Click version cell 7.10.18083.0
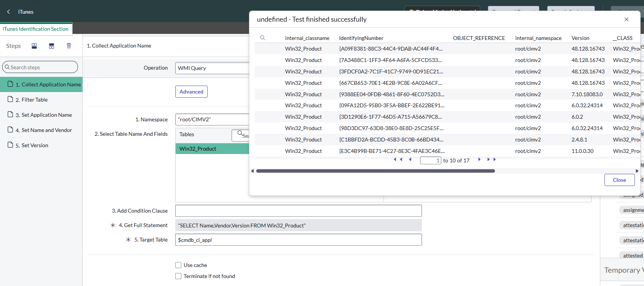644x286 pixels. [x=587, y=94]
